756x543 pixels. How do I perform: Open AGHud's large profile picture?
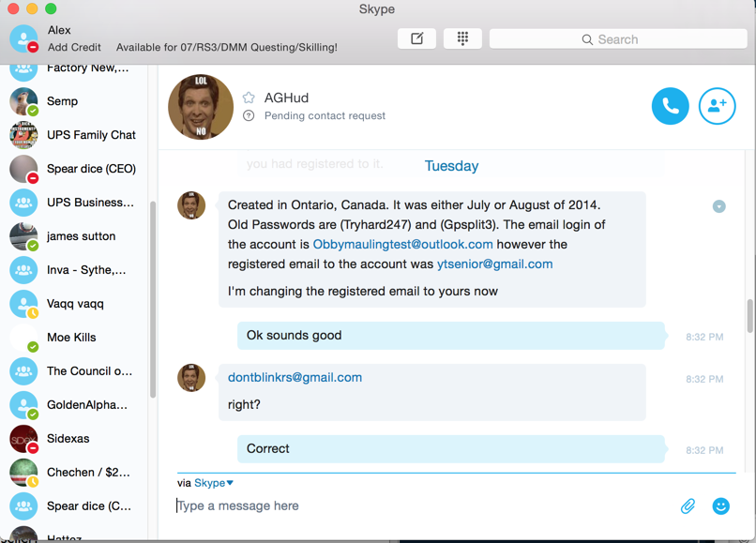point(201,107)
